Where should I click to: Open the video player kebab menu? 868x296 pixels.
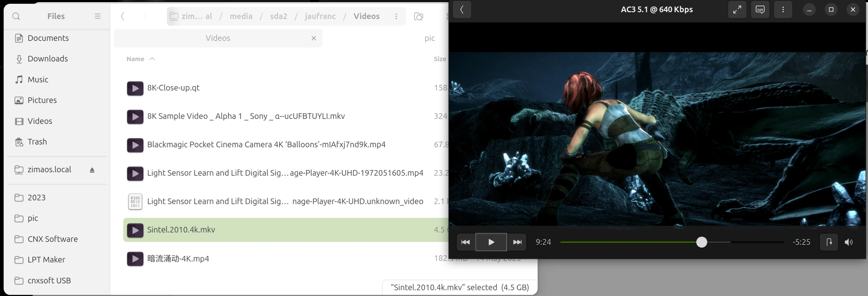click(x=783, y=9)
